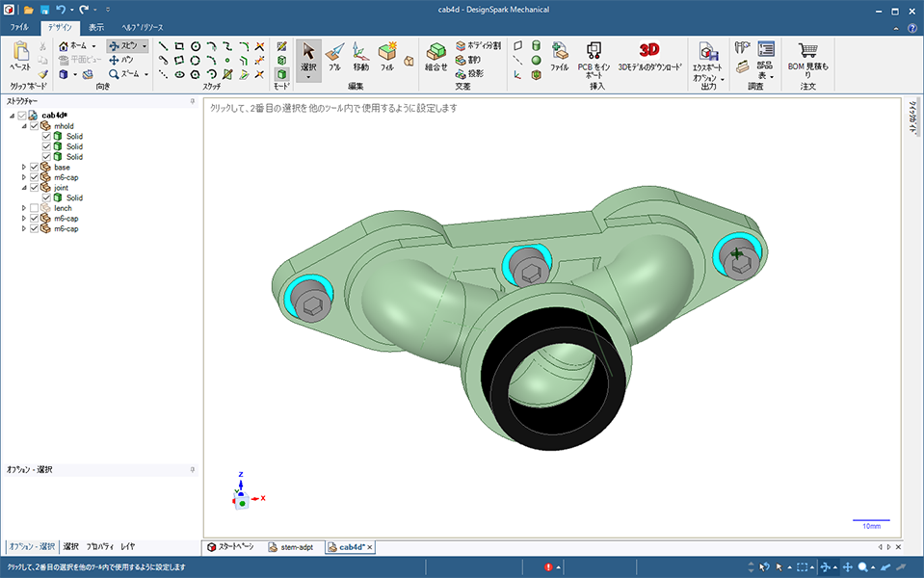Screen dimensions: 924x578
Task: Open the ズーム (Zoom) dropdown arrow
Action: (x=145, y=74)
